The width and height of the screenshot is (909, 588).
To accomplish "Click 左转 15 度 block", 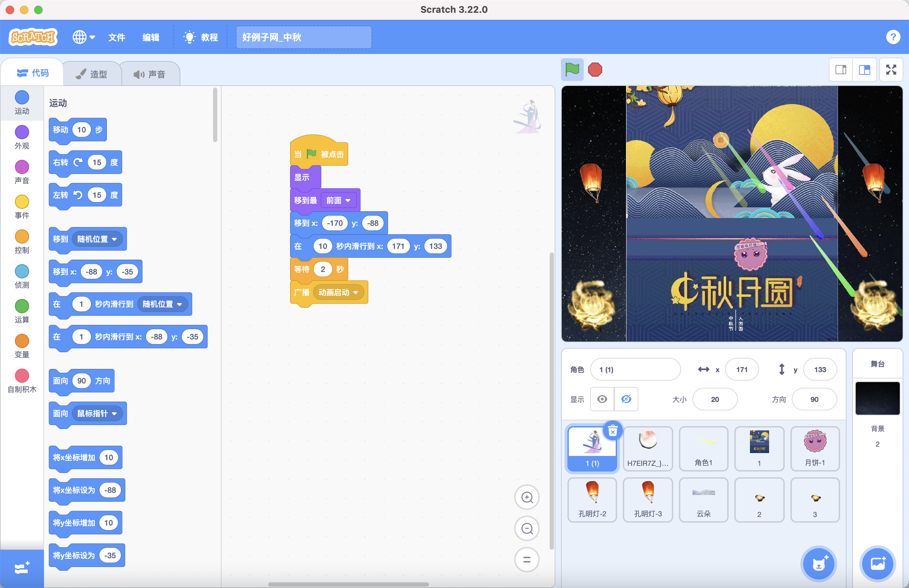I will click(x=86, y=195).
